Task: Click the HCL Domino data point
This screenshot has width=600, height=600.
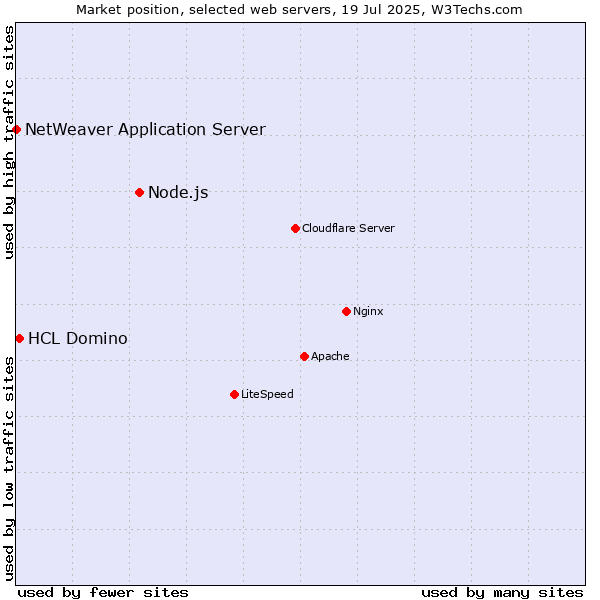Action: tap(20, 339)
